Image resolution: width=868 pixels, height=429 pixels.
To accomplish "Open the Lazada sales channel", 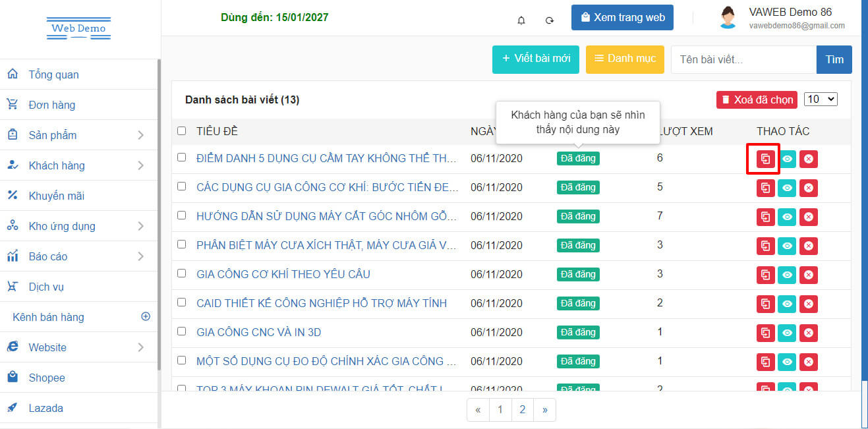I will click(45, 408).
